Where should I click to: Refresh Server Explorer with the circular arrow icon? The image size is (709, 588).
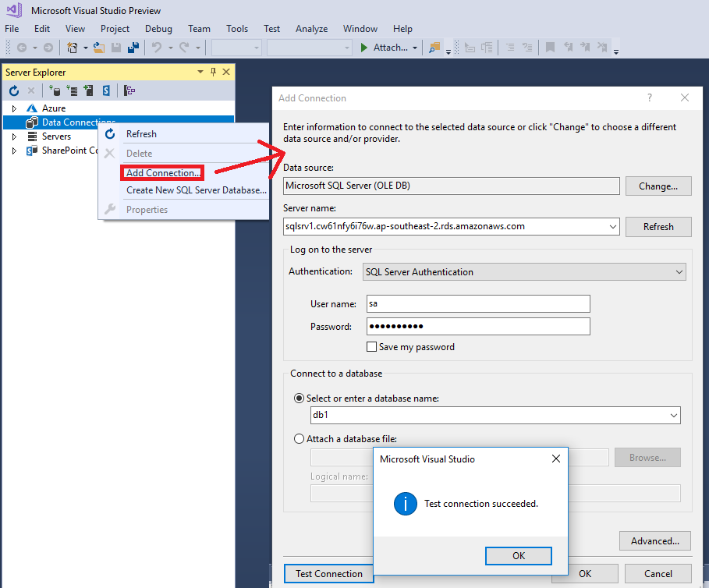14,90
